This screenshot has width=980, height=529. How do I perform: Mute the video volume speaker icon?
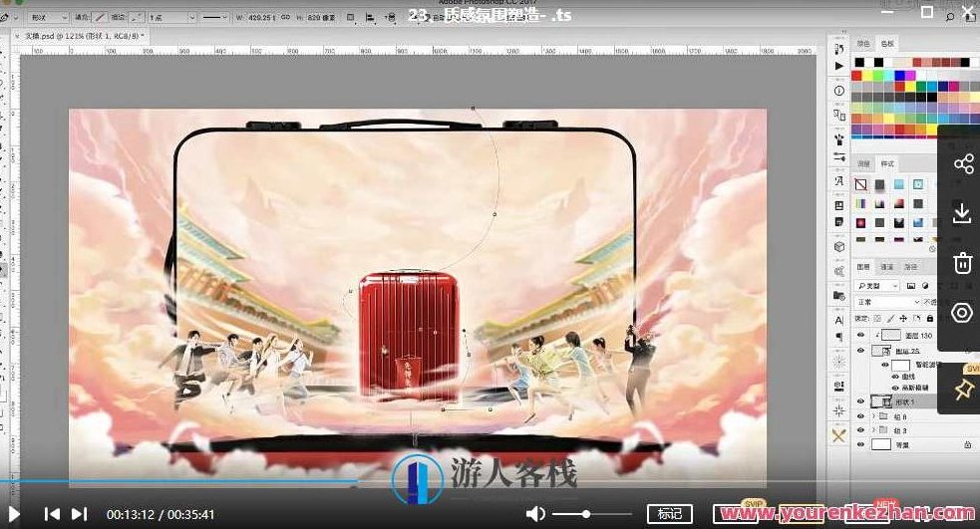[x=535, y=514]
